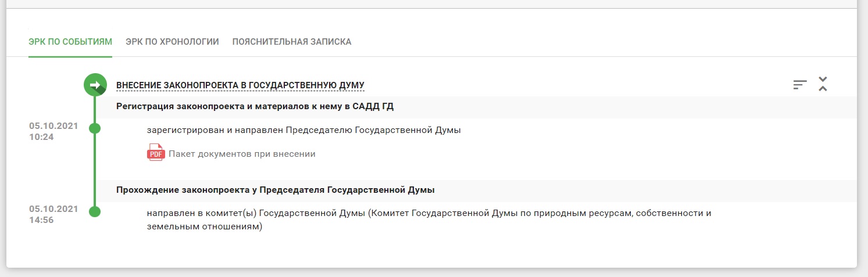Click the 05.10.2021 date above 14:56
This screenshot has width=868, height=277.
[53, 209]
